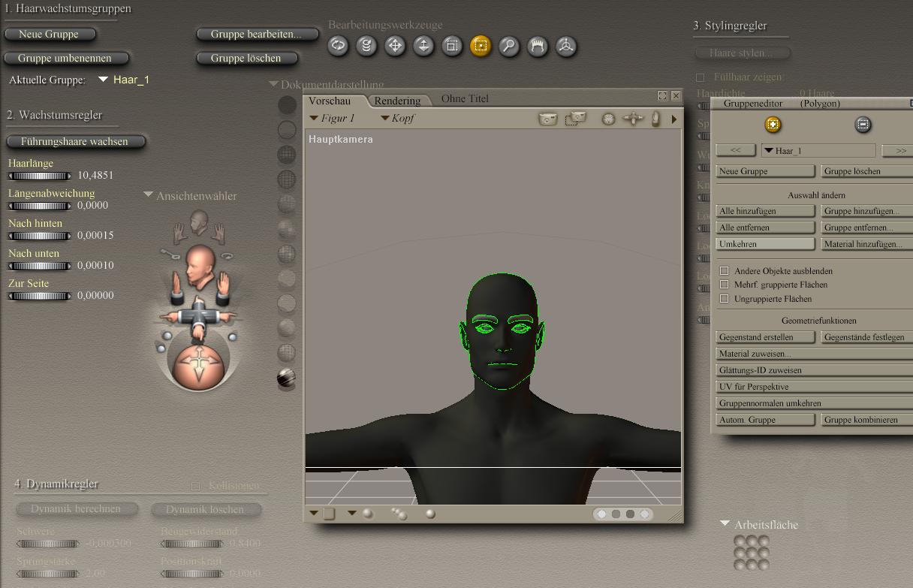Open the Haar_1 dropdown in Gruppeneditor
The width and height of the screenshot is (913, 588).
pos(818,150)
